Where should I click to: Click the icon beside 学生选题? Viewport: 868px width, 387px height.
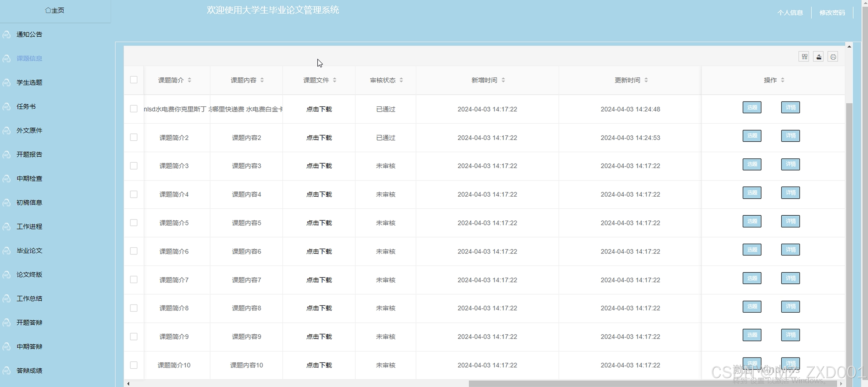(x=6, y=83)
